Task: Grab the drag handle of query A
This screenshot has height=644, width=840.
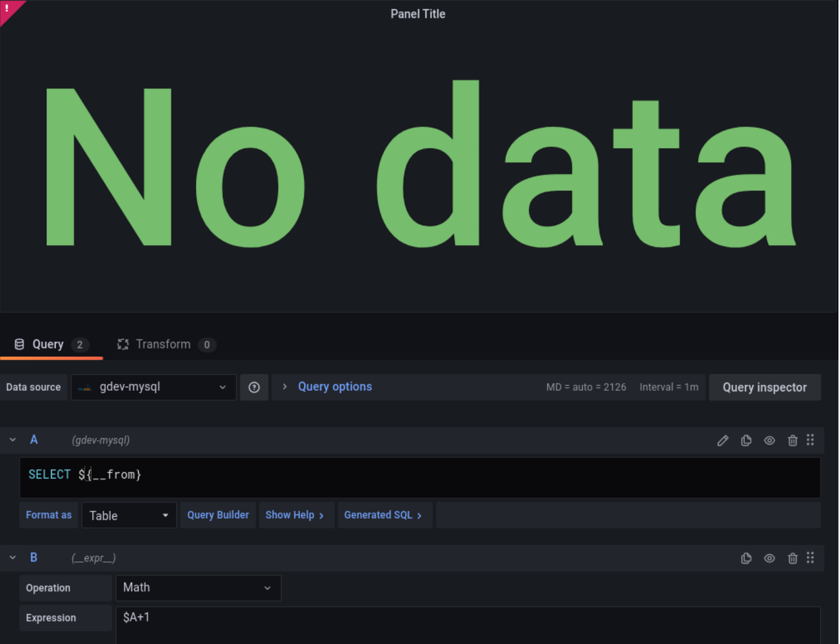Action: 811,440
